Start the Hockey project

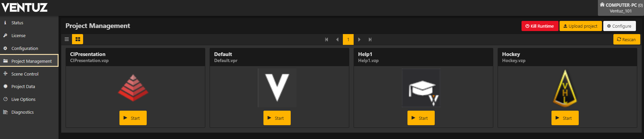point(565,118)
